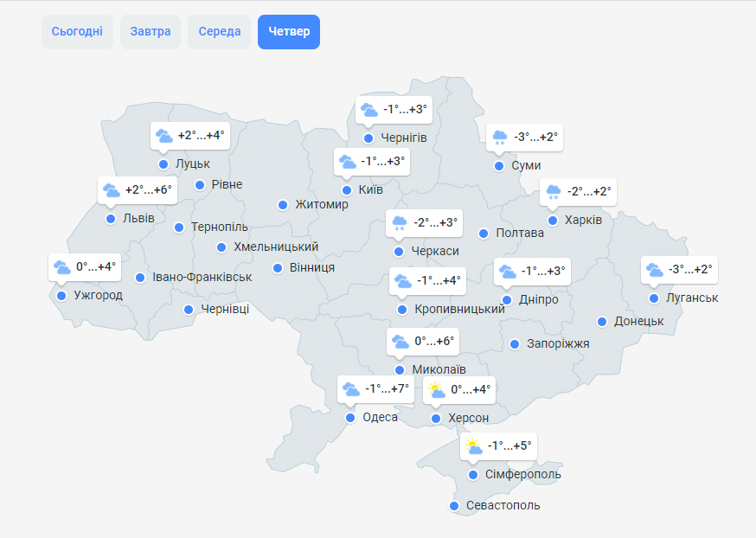
Task: Click the Чернігів temperature -1°...+3°
Action: 405,110
